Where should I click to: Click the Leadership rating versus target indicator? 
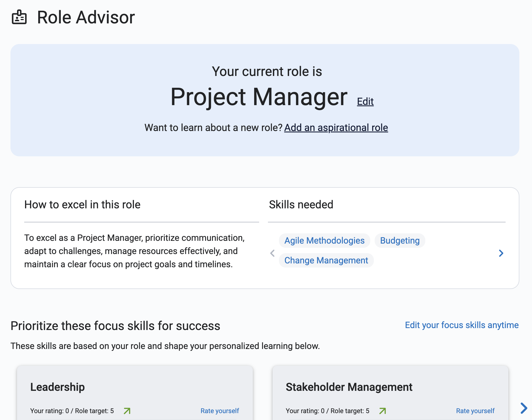(x=72, y=411)
